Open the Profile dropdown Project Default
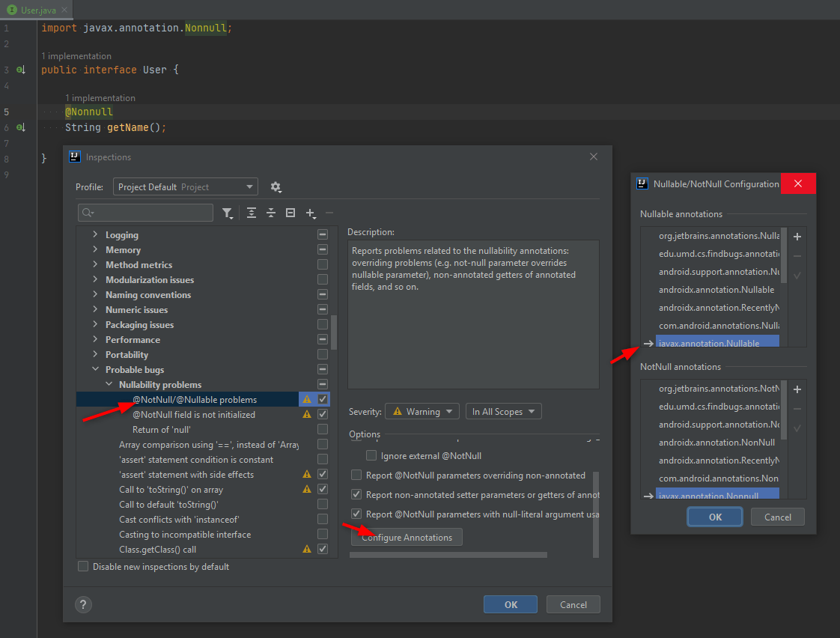 tap(185, 187)
